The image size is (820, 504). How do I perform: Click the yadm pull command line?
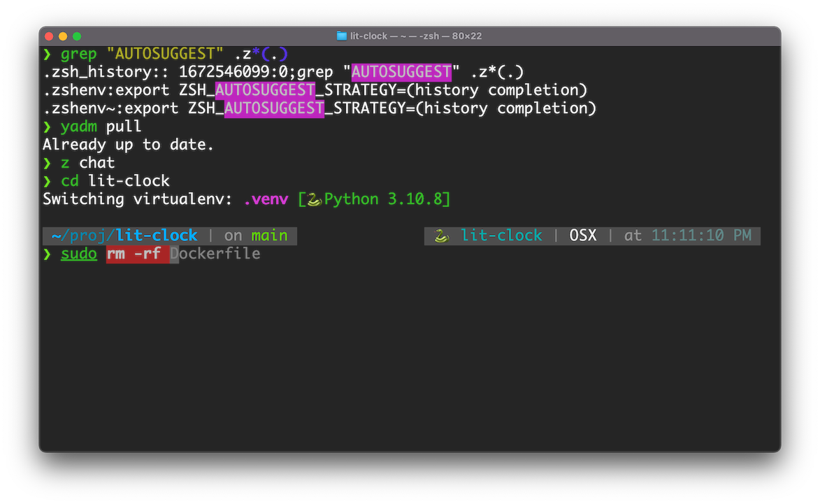[x=101, y=127]
